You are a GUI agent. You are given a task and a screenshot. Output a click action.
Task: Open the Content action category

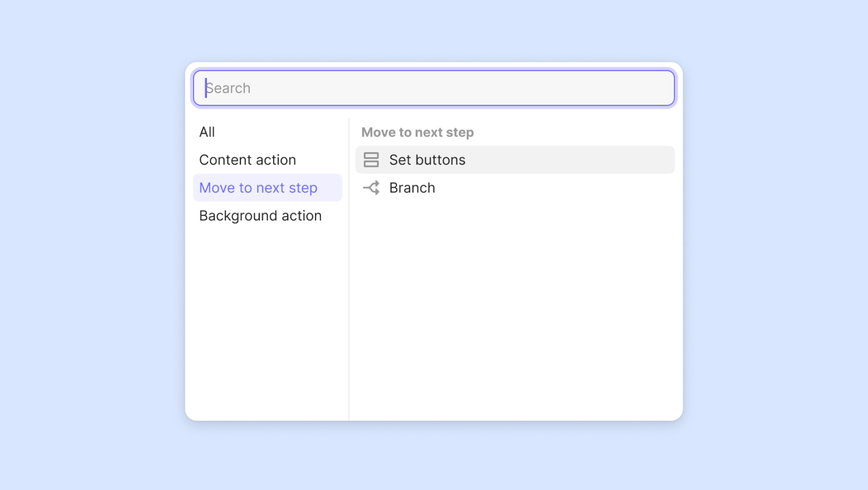[x=248, y=160]
